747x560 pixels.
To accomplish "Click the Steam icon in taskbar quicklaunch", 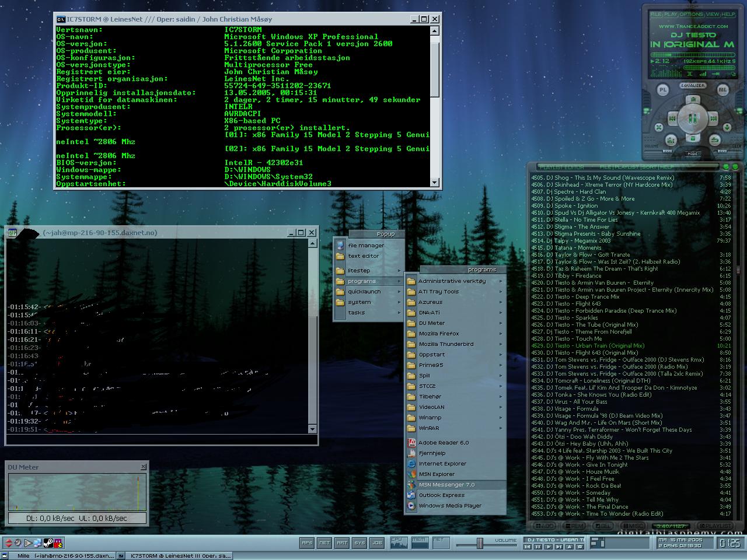I will coord(48,543).
